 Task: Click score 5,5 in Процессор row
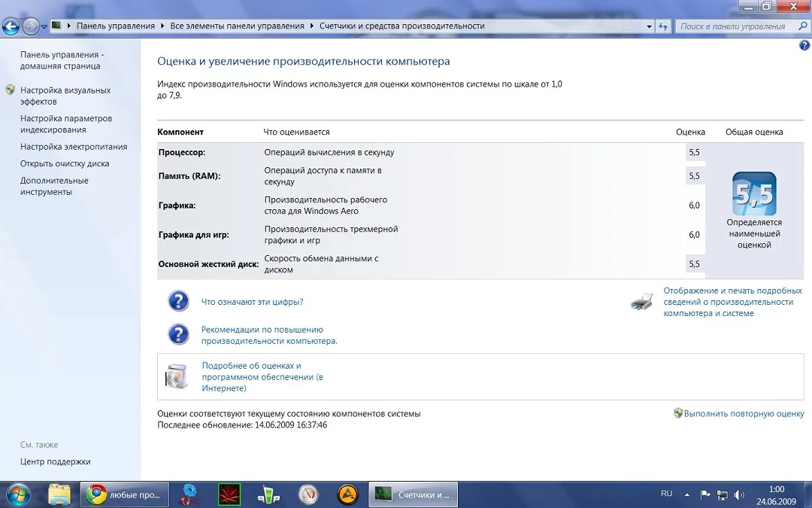point(695,152)
